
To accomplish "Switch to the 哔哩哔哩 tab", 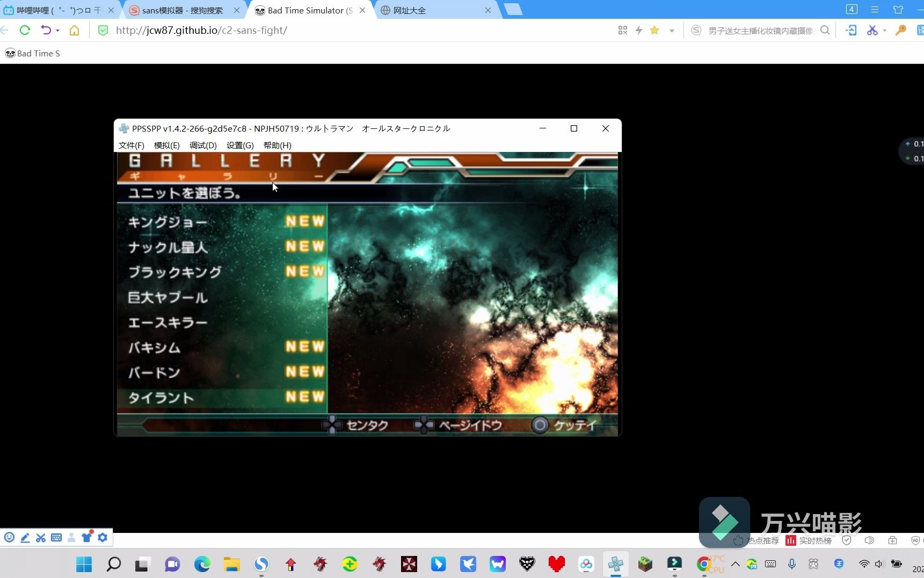I will pyautogui.click(x=59, y=10).
